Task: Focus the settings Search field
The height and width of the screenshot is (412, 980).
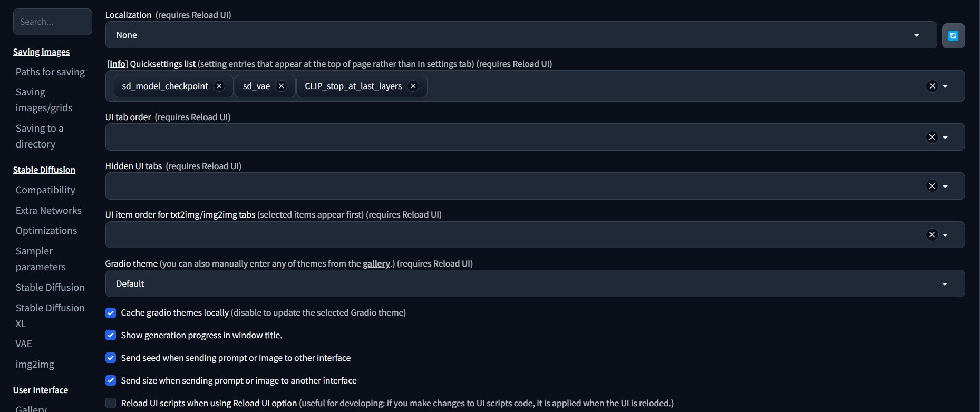Action: click(x=53, y=22)
